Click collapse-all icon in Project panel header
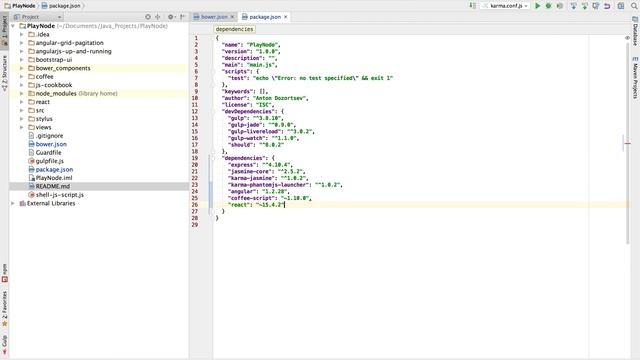The image size is (640, 360). 158,17
